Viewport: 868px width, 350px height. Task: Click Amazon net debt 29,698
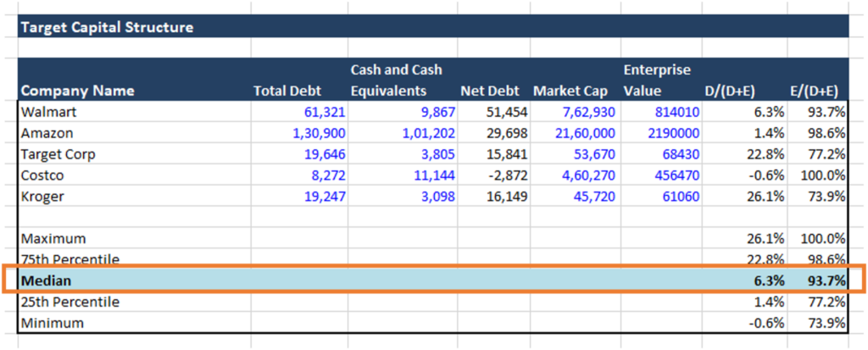point(507,133)
